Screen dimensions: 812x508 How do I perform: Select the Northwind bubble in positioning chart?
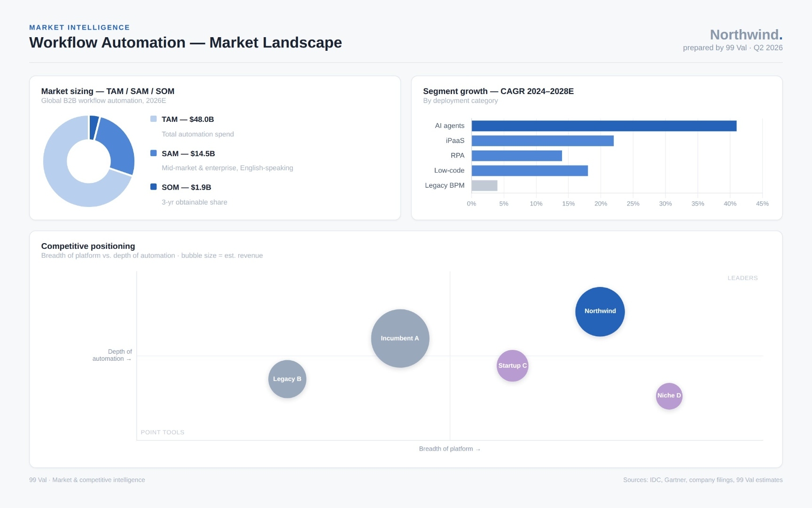point(600,312)
